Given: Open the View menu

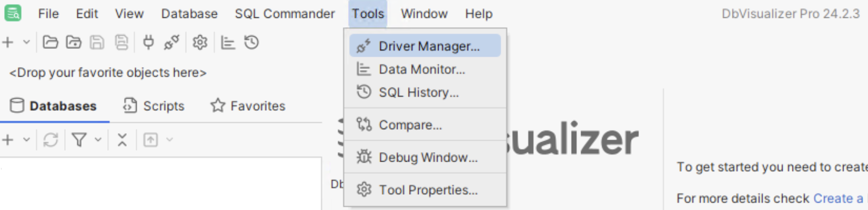Looking at the screenshot, I should [x=129, y=14].
